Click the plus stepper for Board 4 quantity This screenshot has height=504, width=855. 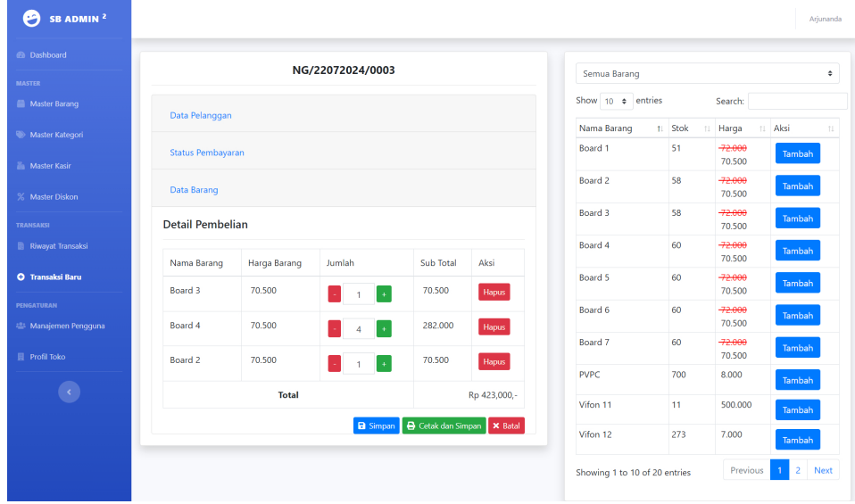point(384,329)
